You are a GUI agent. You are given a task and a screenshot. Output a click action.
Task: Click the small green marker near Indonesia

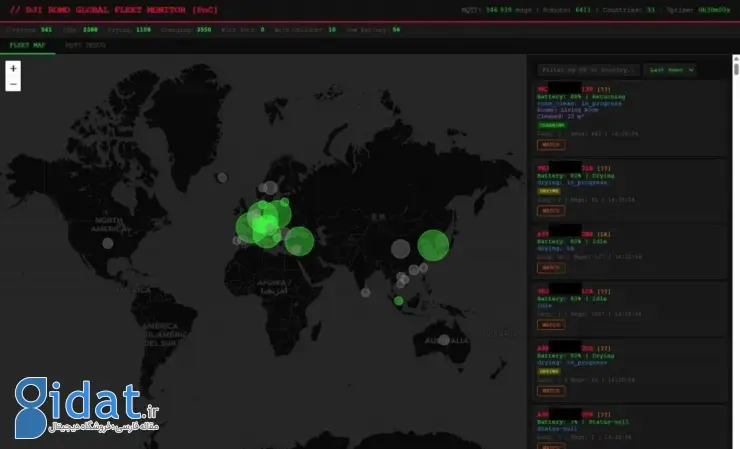click(x=398, y=300)
